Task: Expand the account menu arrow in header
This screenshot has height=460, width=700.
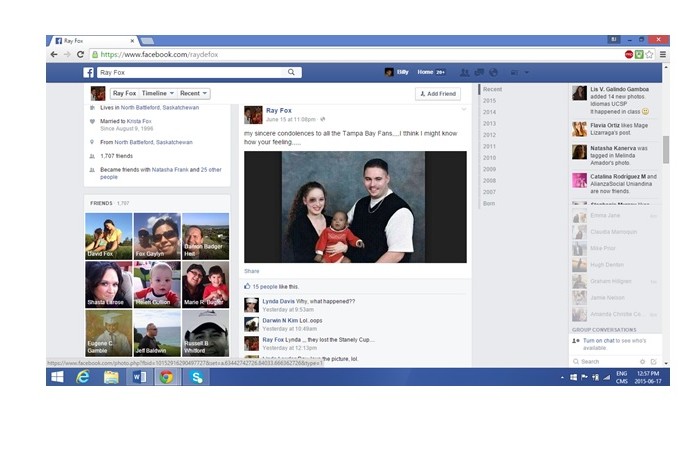Action: (527, 73)
